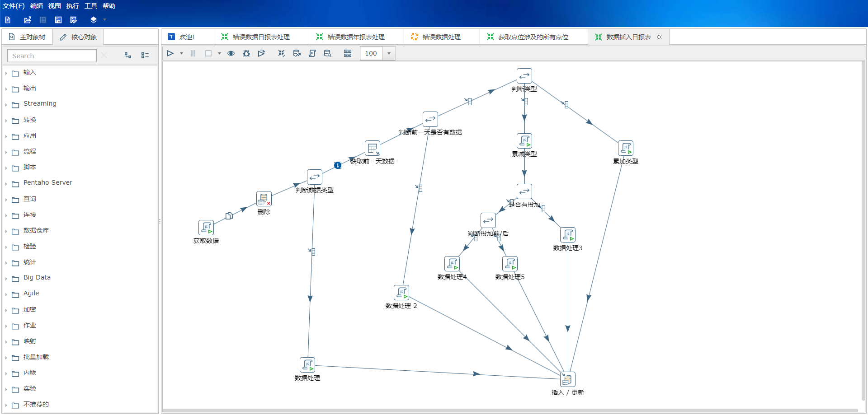Switch to the 主对象树 tab
868x415 pixels.
(28, 37)
